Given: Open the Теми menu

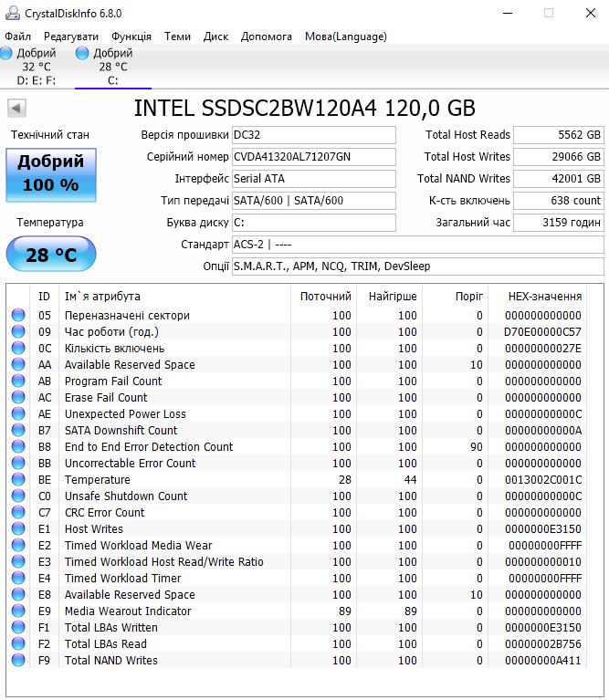Looking at the screenshot, I should click(177, 37).
